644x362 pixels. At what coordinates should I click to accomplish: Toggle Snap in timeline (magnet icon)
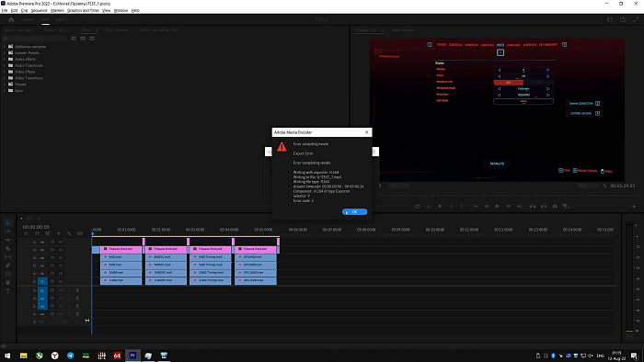tap(37, 233)
